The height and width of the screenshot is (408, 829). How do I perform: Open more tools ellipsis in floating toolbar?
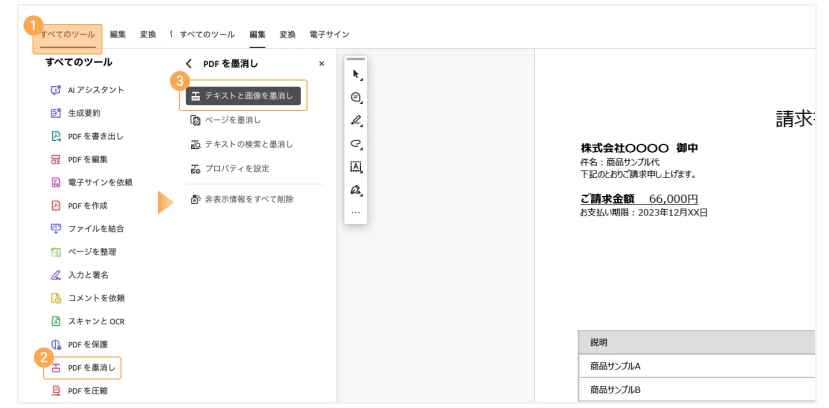[x=356, y=212]
